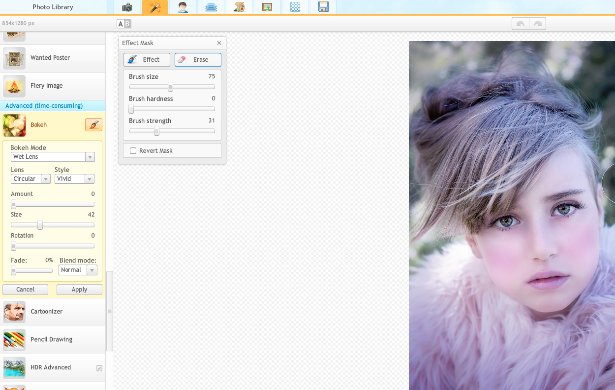
Task: Click the Fiery Image effect label
Action: [46, 86]
